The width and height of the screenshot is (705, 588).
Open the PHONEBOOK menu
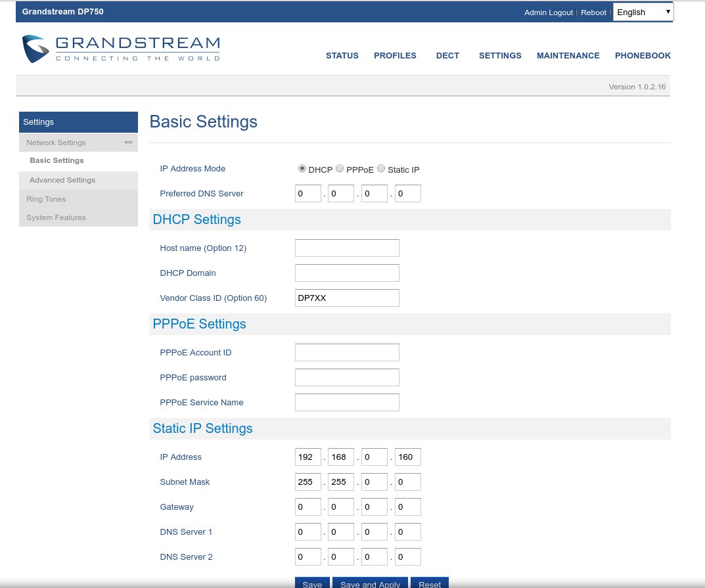tap(643, 56)
